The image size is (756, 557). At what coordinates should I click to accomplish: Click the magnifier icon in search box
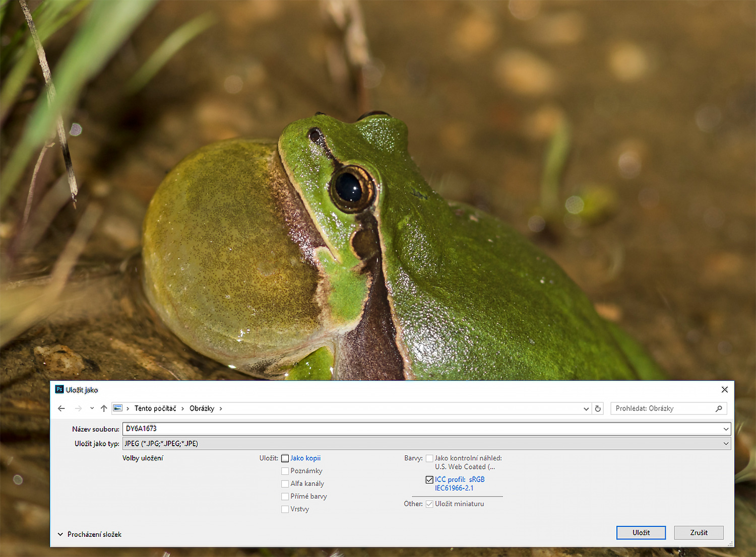tap(719, 408)
